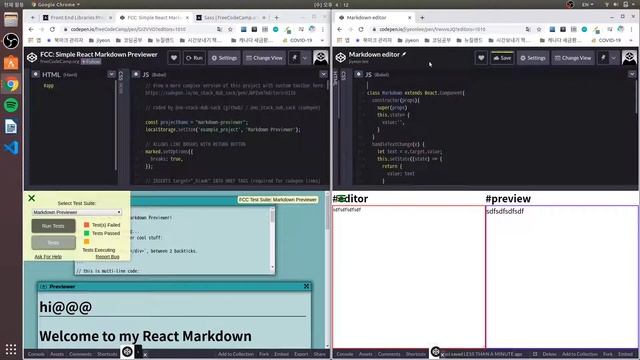Click Run in the FCC Markdown Previewer pen
This screenshot has height=360, width=640.
point(194,58)
